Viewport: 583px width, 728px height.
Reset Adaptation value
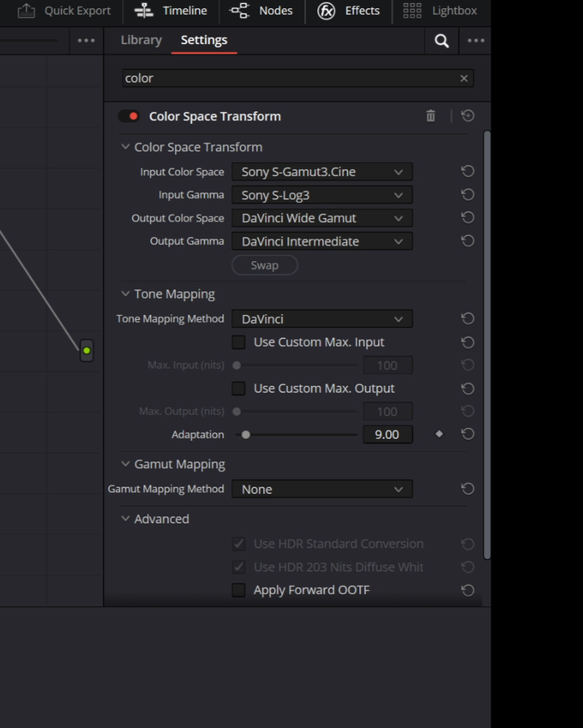[468, 434]
